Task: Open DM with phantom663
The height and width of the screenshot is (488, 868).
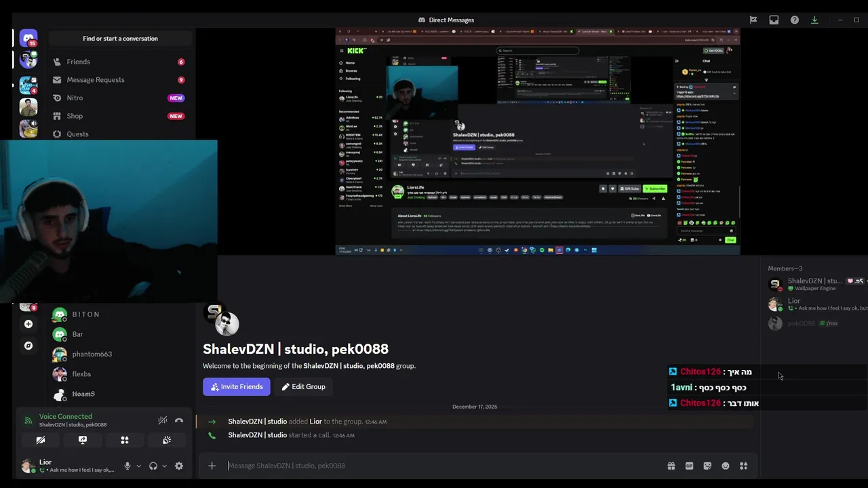Action: pos(119,354)
